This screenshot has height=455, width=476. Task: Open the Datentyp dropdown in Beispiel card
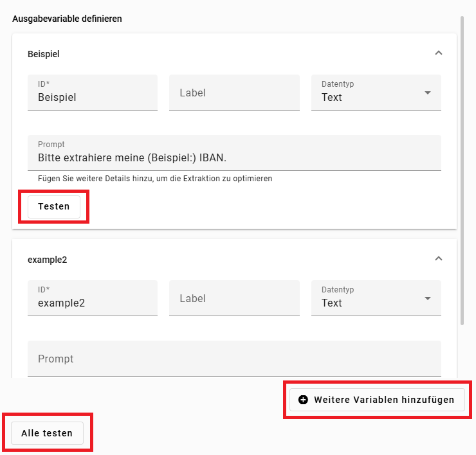[x=376, y=93]
